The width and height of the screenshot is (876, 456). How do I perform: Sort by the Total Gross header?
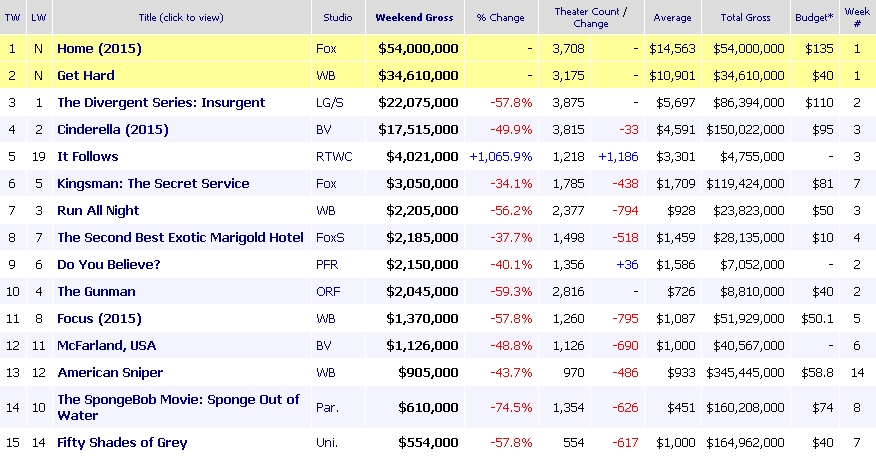click(745, 17)
